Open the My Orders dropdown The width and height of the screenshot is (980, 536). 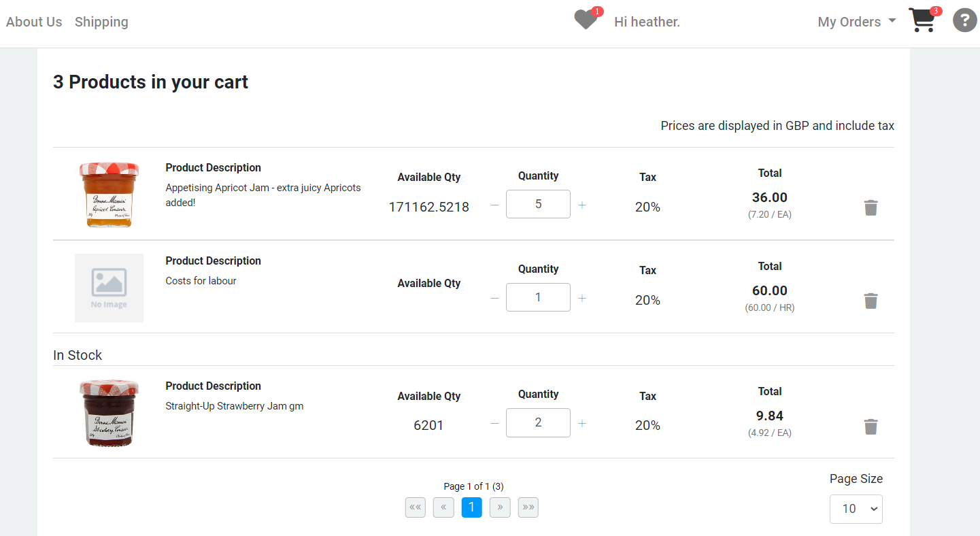857,21
